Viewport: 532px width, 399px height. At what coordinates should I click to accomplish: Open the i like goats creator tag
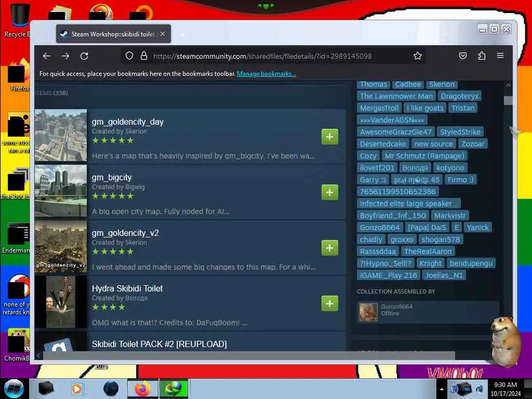click(425, 108)
